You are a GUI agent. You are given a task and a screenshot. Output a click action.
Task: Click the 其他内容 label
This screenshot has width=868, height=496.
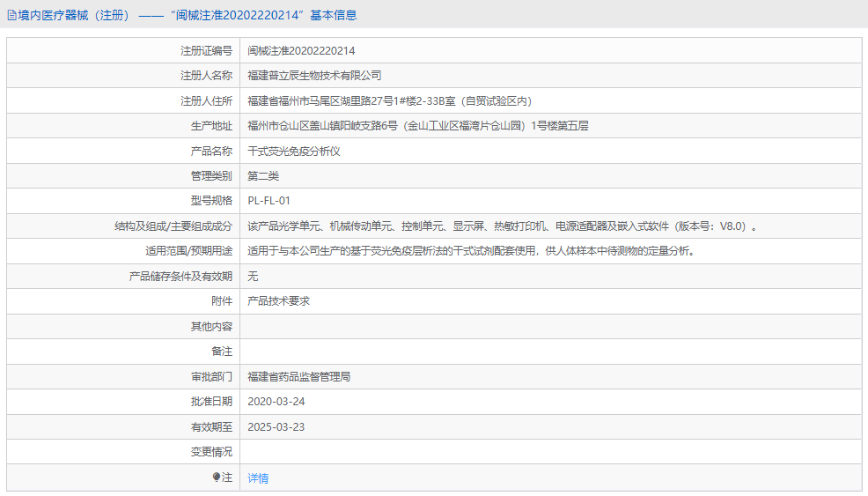211,327
